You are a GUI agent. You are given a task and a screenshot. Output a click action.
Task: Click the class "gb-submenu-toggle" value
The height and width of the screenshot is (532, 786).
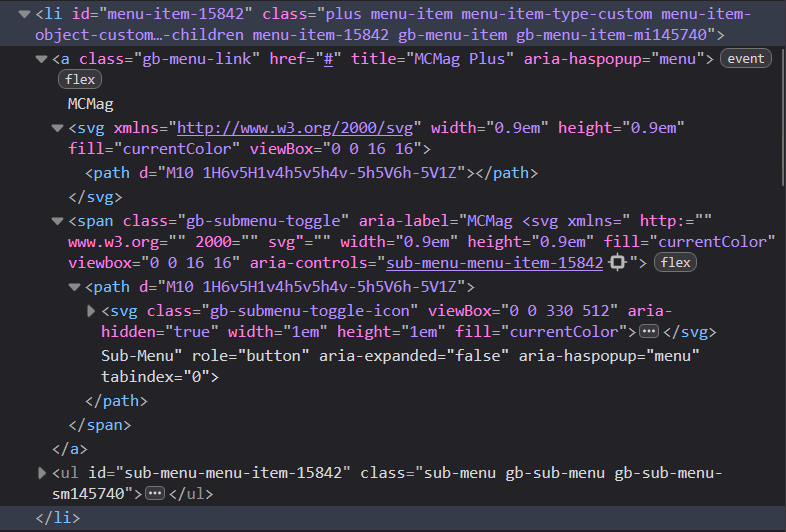pos(263,221)
